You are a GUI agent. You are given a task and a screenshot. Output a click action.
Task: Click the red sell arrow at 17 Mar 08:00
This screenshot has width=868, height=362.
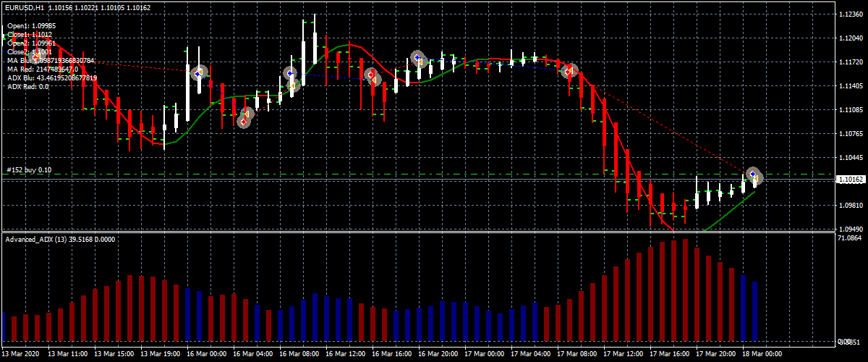click(x=569, y=70)
